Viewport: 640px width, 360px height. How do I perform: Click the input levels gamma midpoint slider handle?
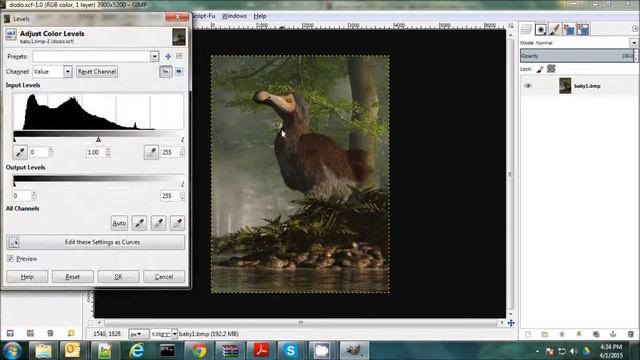98,140
